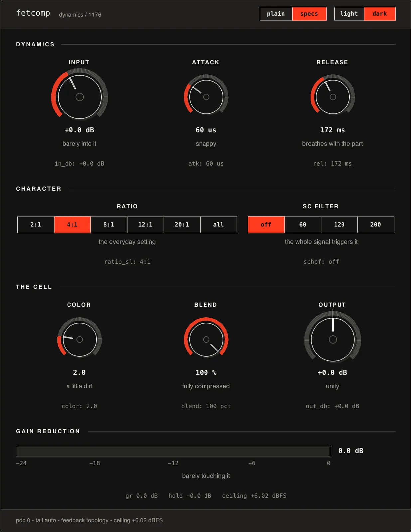Click the '60 us' attack value
The image size is (411, 532).
click(x=206, y=130)
